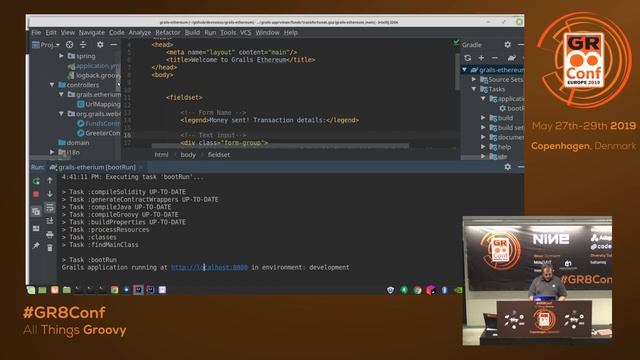Open the localhost:8080 link in console
The height and width of the screenshot is (360, 640).
pyautogui.click(x=209, y=267)
